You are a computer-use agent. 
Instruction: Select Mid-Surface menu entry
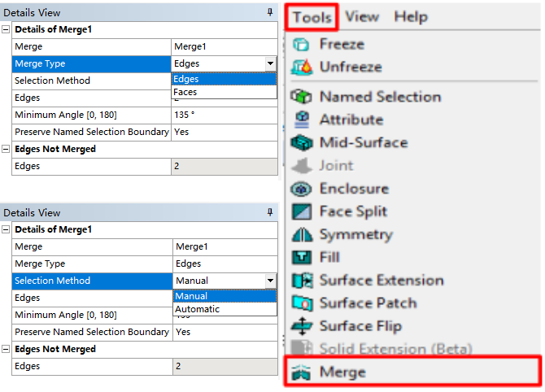click(x=364, y=142)
